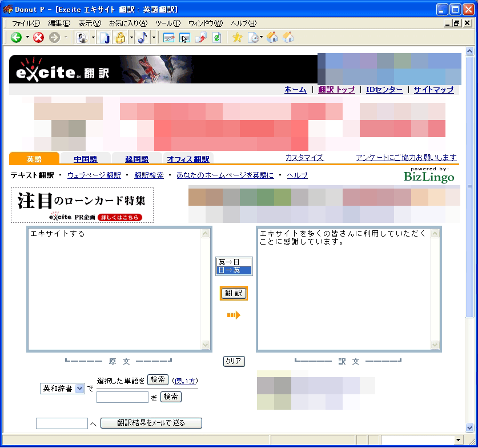Switch to the 中国語 tab
The image size is (478, 448).
point(85,159)
